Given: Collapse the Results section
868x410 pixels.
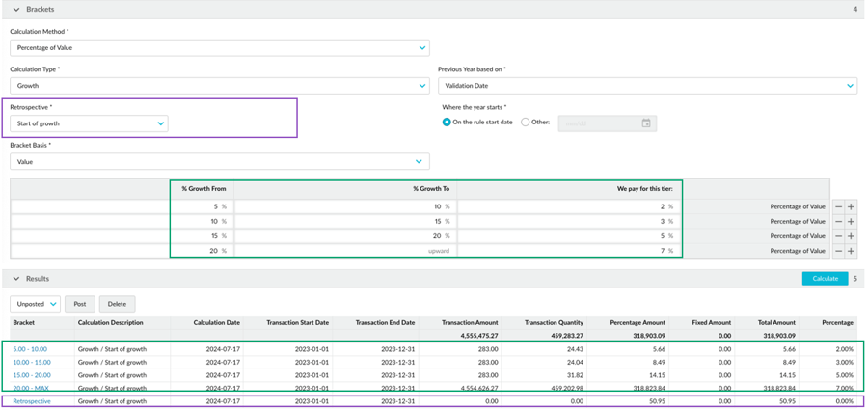Looking at the screenshot, I should [x=15, y=279].
